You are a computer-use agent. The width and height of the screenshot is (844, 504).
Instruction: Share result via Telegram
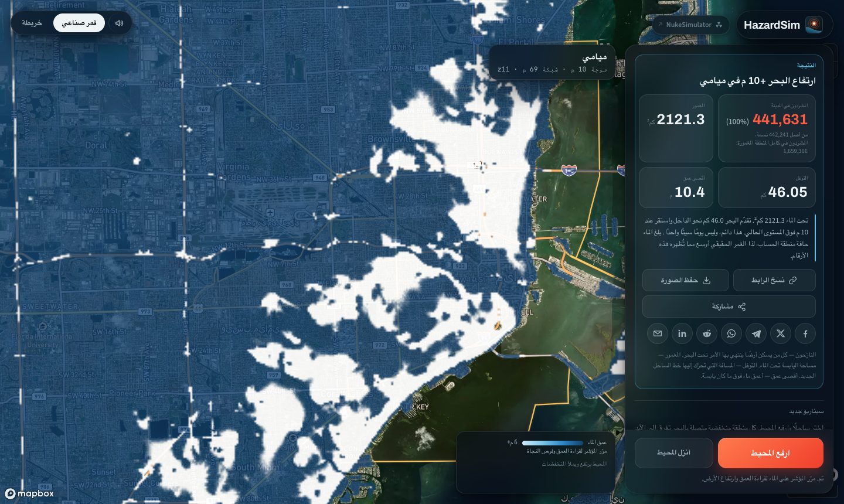click(756, 333)
